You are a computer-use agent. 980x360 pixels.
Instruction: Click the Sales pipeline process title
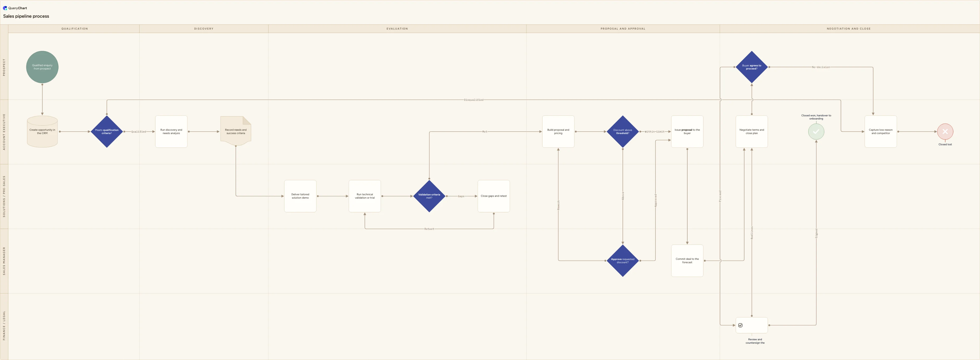pos(26,16)
